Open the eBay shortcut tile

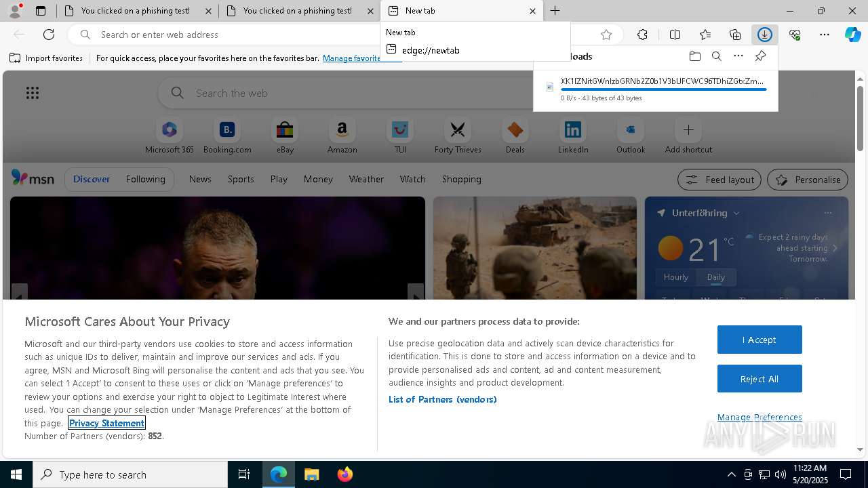pyautogui.click(x=285, y=136)
